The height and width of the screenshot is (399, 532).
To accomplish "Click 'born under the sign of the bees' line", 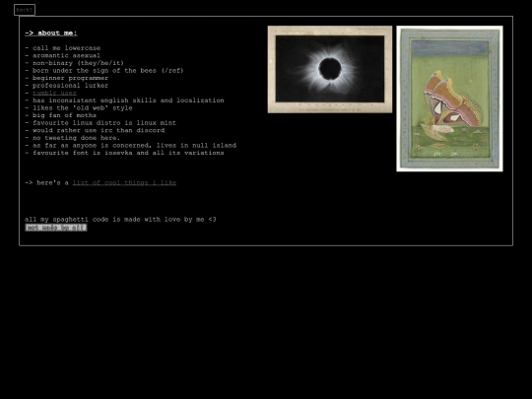I will point(104,71).
